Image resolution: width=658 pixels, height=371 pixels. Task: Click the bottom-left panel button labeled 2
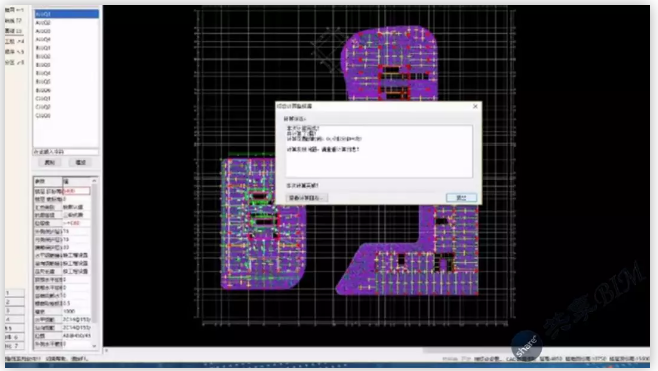14,301
